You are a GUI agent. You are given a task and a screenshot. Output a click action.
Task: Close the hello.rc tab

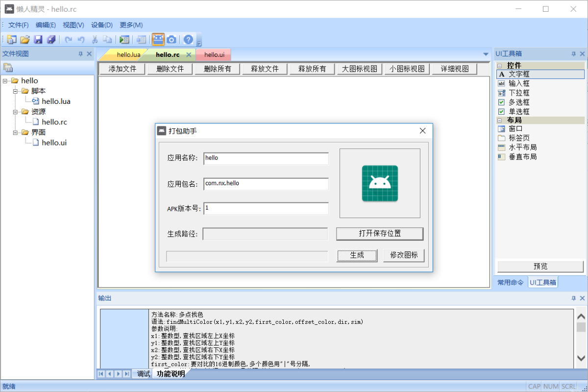pyautogui.click(x=189, y=55)
